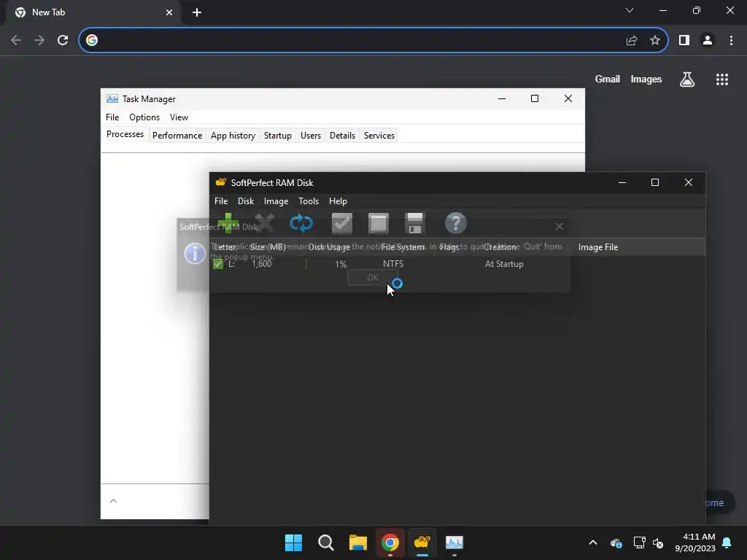Screen dimensions: 747x560
Task: Select the NTFS file system cell
Action: [x=393, y=264]
